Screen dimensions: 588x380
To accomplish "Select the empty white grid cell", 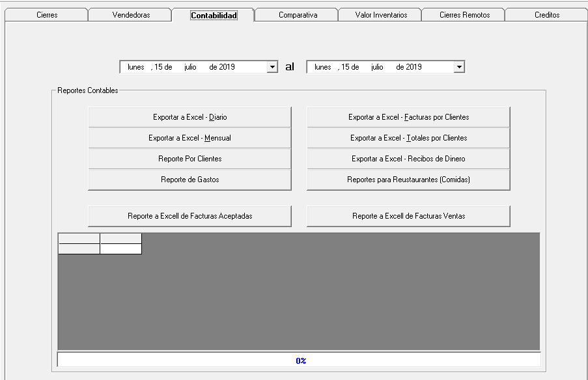I will tap(120, 249).
